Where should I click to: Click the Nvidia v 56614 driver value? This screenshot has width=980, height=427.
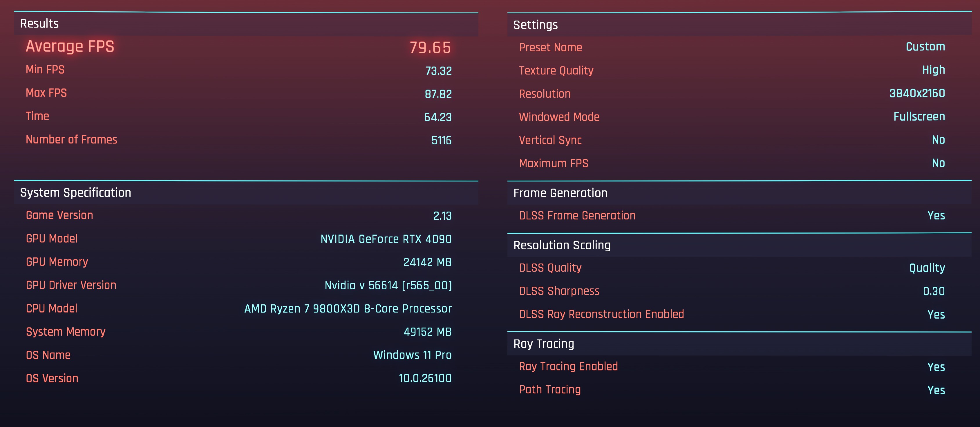pos(388,286)
